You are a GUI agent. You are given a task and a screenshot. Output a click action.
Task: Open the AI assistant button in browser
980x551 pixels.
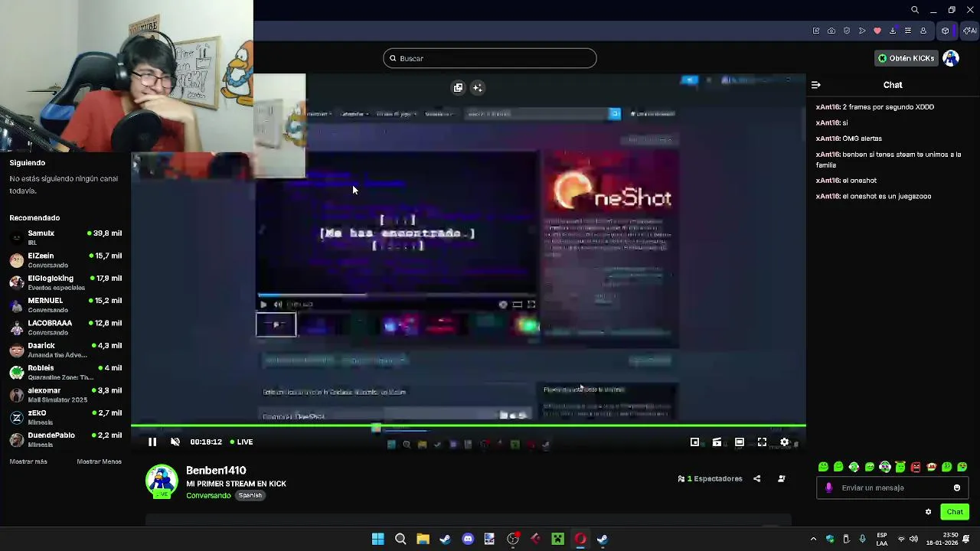(970, 31)
